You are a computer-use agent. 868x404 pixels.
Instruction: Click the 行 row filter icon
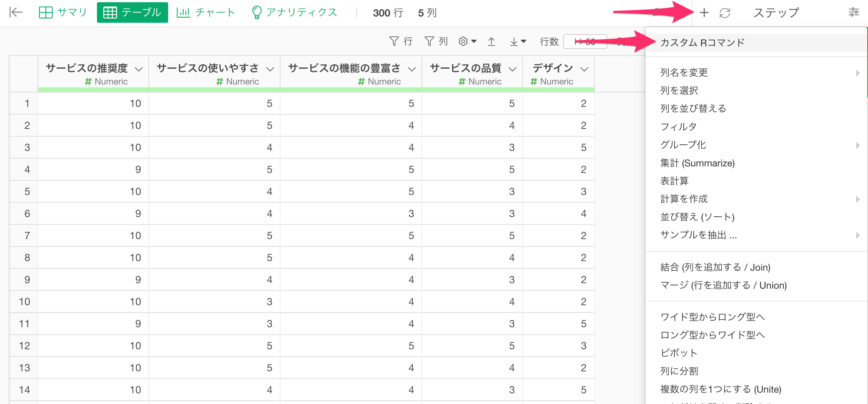coord(401,41)
